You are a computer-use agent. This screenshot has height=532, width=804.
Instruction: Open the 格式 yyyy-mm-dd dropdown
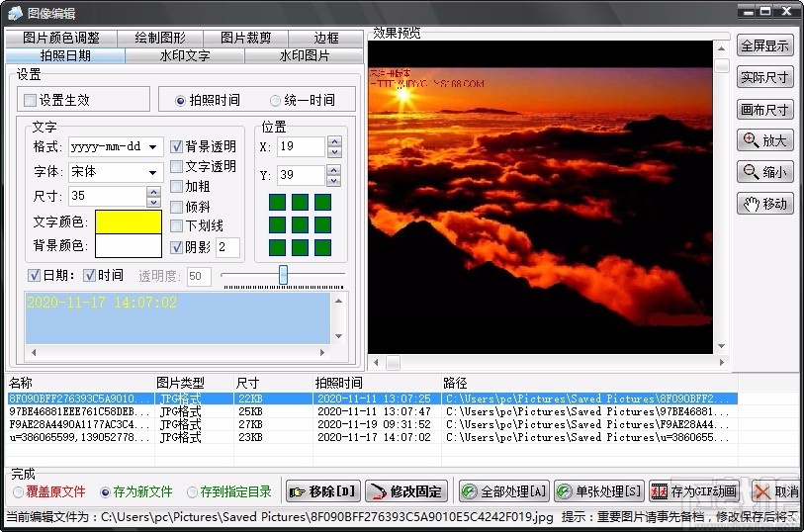pyautogui.click(x=153, y=147)
